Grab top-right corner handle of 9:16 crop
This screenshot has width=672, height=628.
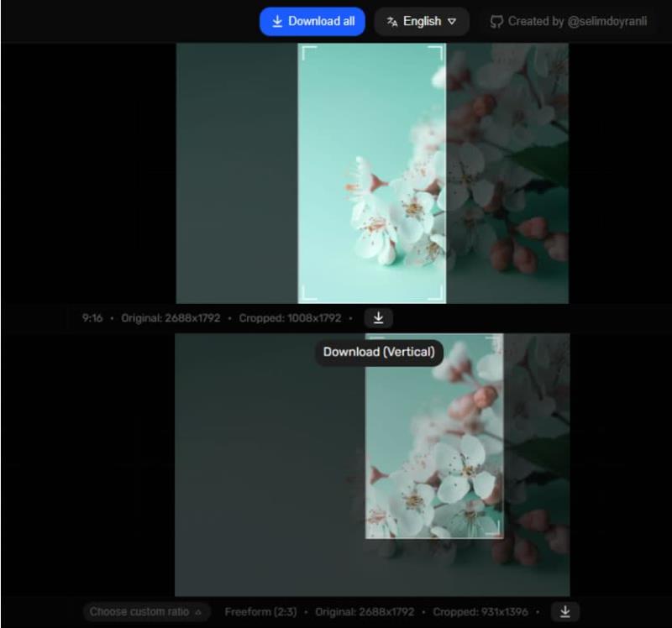[x=435, y=53]
